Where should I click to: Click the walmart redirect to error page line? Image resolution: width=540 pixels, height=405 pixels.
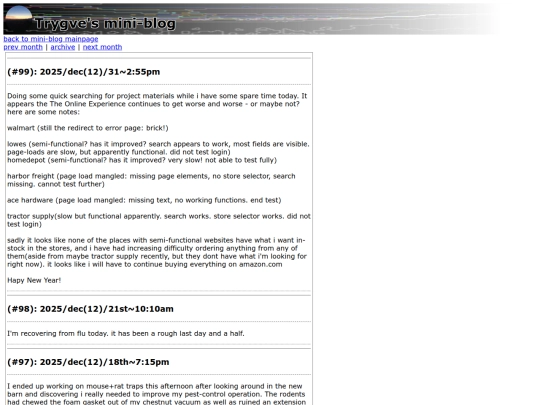(x=88, y=128)
